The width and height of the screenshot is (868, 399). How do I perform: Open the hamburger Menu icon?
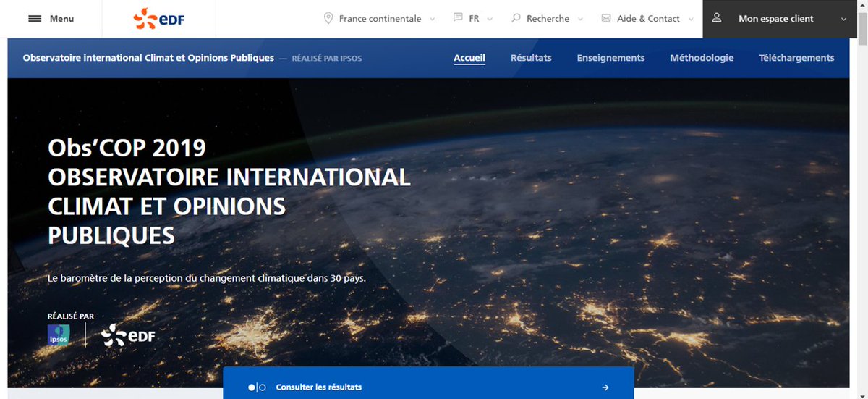[x=35, y=19]
